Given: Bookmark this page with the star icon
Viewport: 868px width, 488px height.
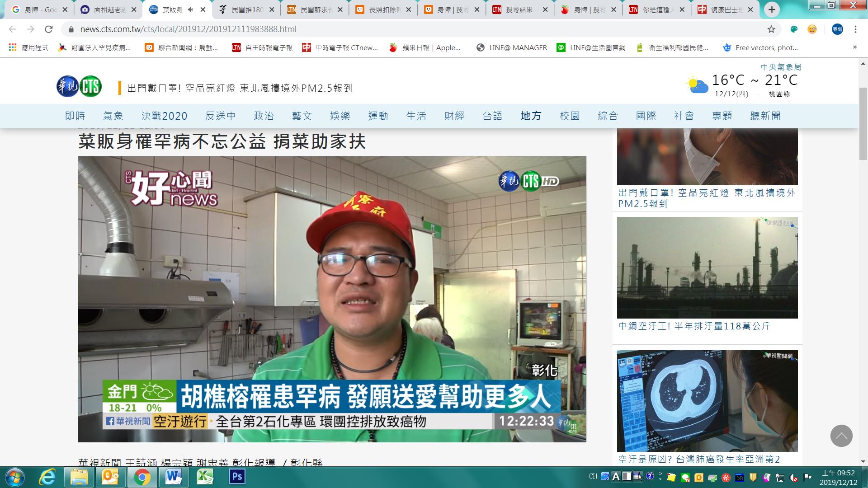Looking at the screenshot, I should 771,29.
